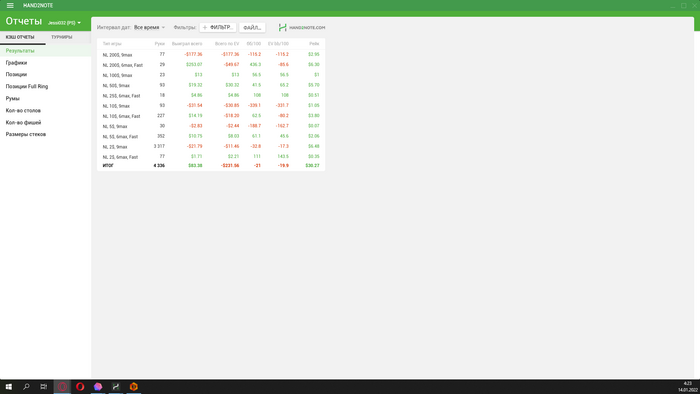Image resolution: width=700 pixels, height=394 pixels.
Task: Select row 'NL 100$, 9max'
Action: click(211, 75)
